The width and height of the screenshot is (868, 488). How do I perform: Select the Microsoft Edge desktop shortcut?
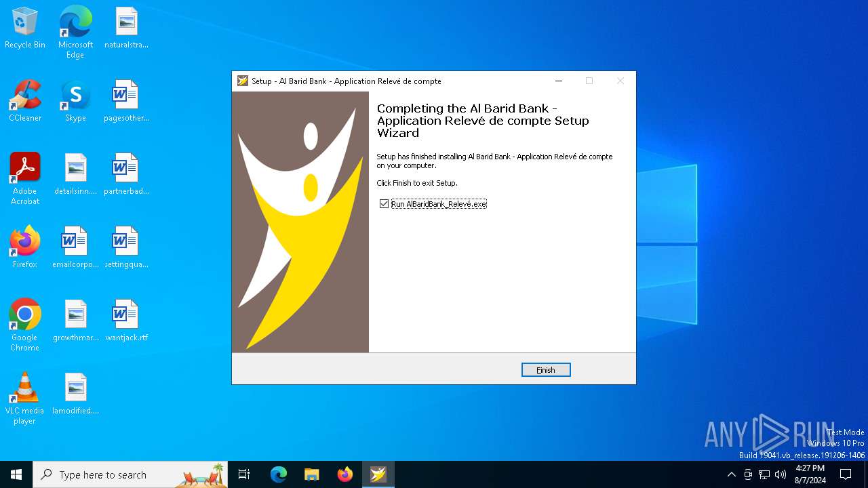[x=75, y=33]
